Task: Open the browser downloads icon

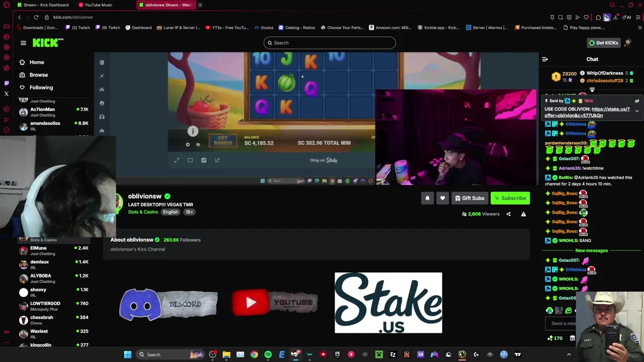Action: (615, 17)
